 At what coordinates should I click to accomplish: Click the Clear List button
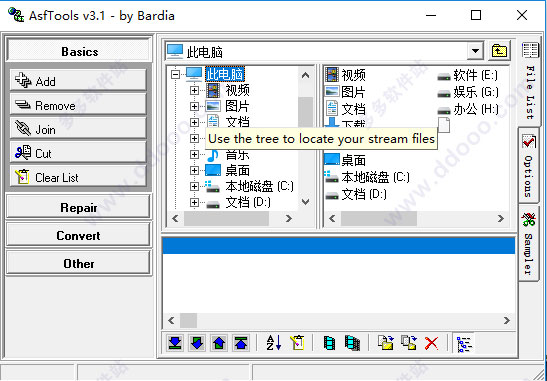pyautogui.click(x=78, y=178)
